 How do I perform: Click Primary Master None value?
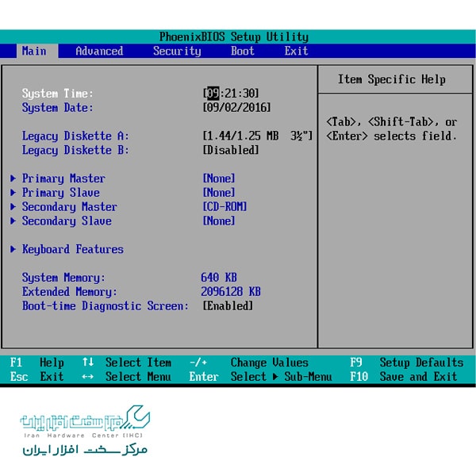219,178
